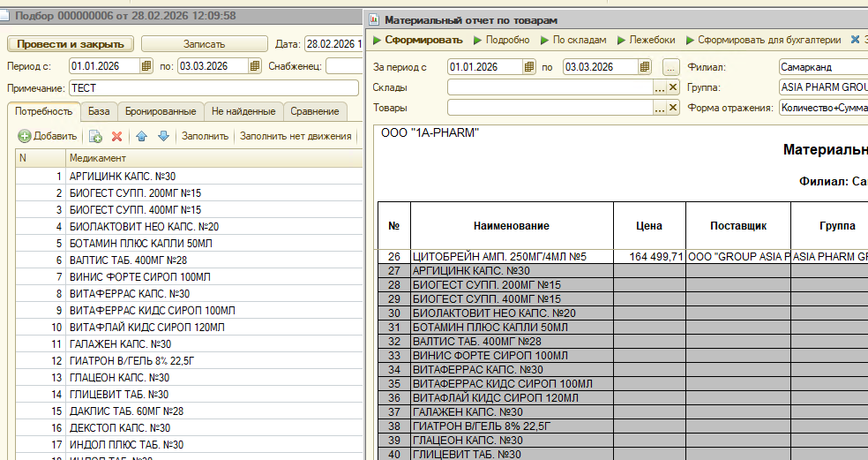The image size is (868, 460).
Task: Run Сформировать report command
Action: coord(418,40)
